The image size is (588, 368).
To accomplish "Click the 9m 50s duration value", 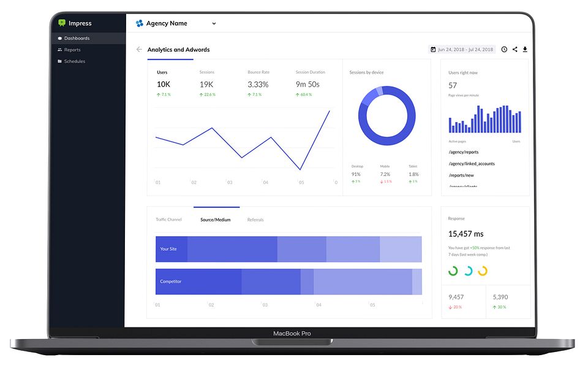I will [307, 85].
